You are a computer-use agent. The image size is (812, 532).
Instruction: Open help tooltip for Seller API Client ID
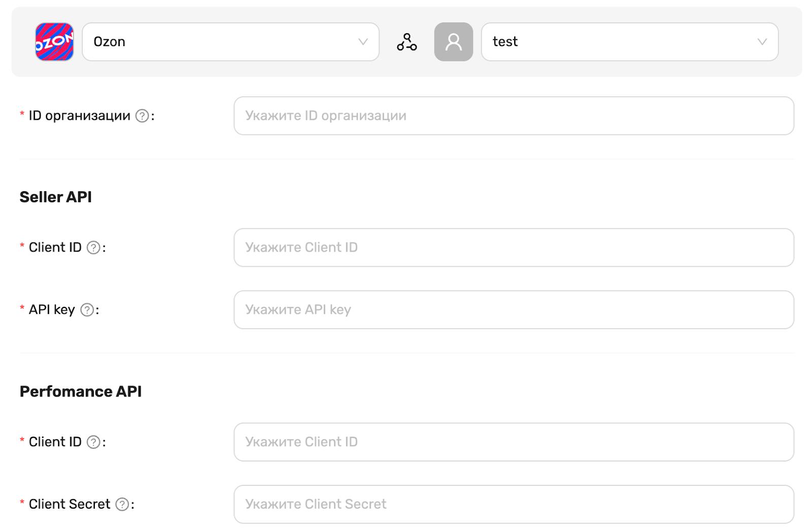click(93, 247)
